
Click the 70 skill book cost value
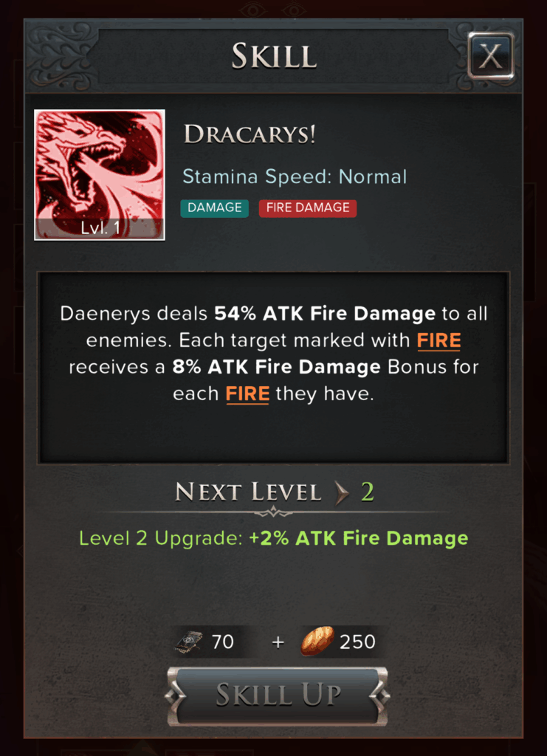223,642
